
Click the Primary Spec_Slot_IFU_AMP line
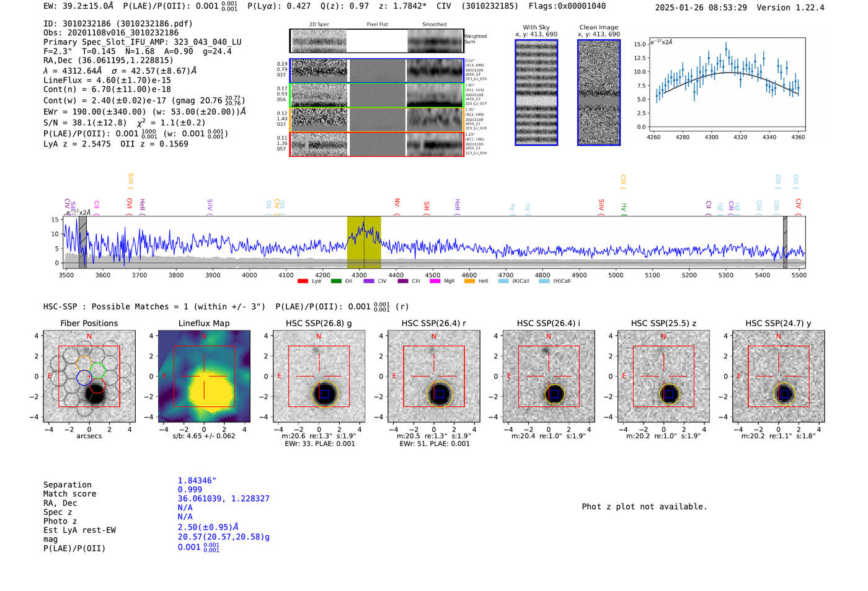pyautogui.click(x=143, y=42)
